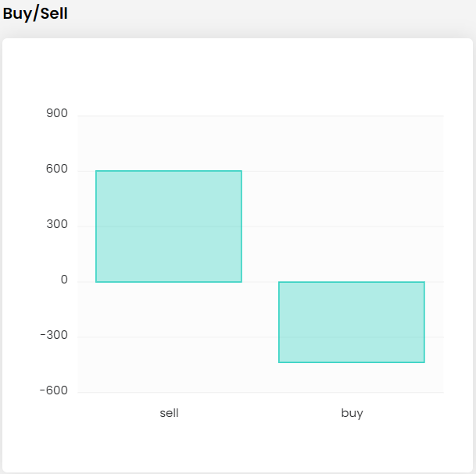Click the "buy" x-axis label
Viewport: 476px width, 474px height.
tap(352, 413)
